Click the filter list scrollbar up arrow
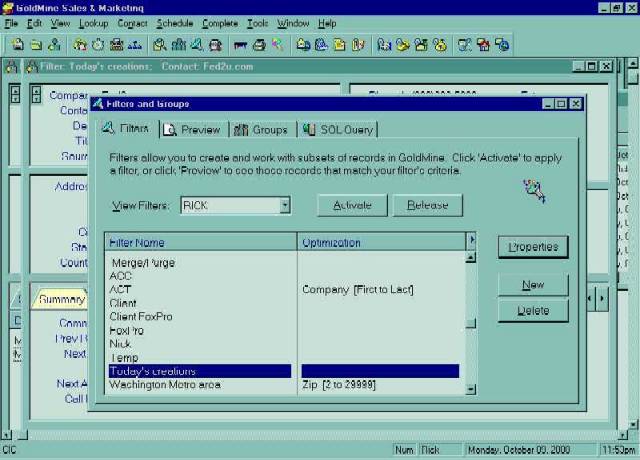 (x=471, y=257)
